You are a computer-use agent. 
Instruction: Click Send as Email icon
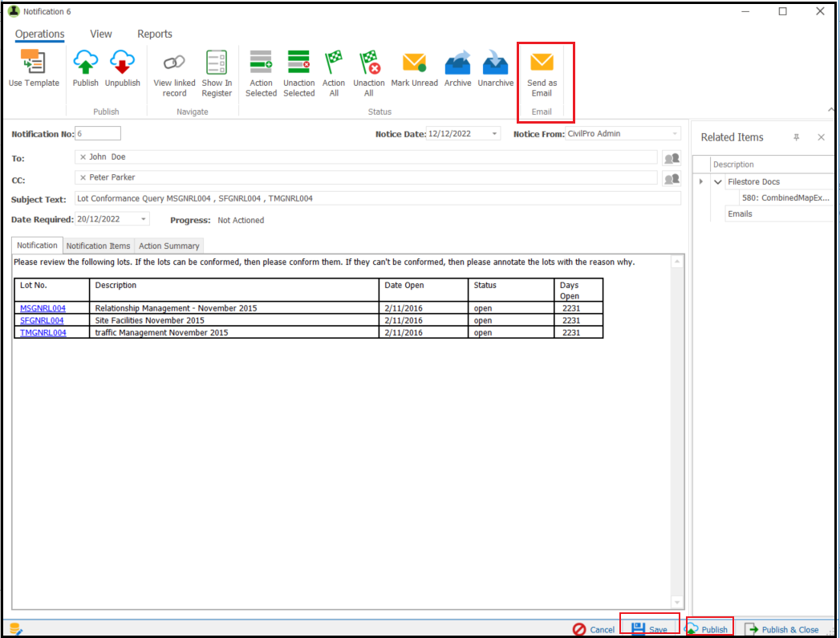542,62
